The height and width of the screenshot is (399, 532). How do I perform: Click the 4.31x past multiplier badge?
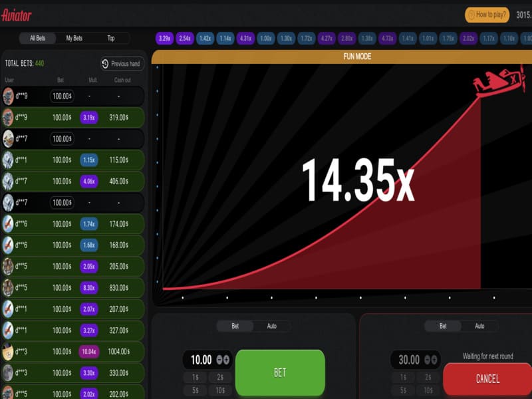tap(245, 39)
